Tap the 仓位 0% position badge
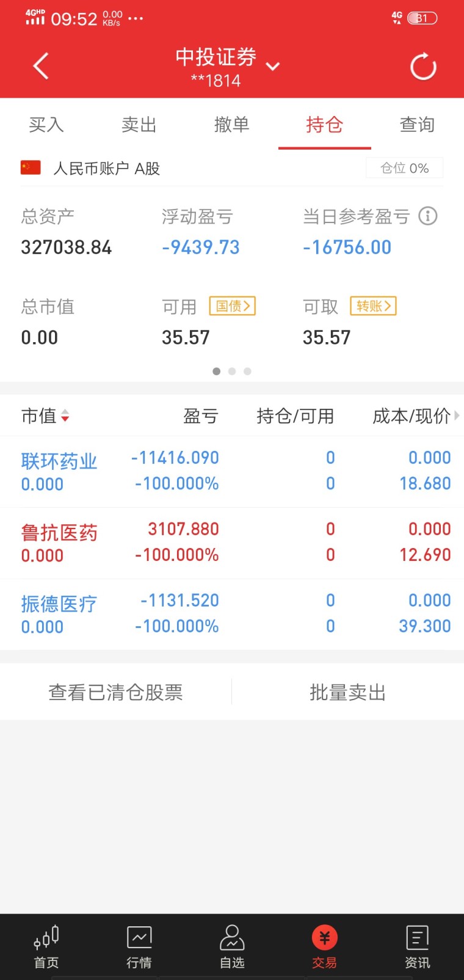This screenshot has width=464, height=980. (x=404, y=168)
